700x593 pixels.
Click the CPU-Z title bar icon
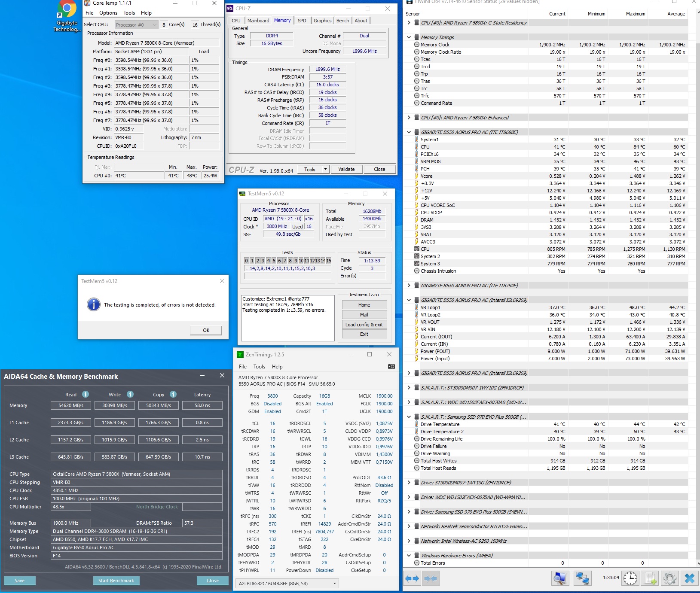[x=230, y=8]
